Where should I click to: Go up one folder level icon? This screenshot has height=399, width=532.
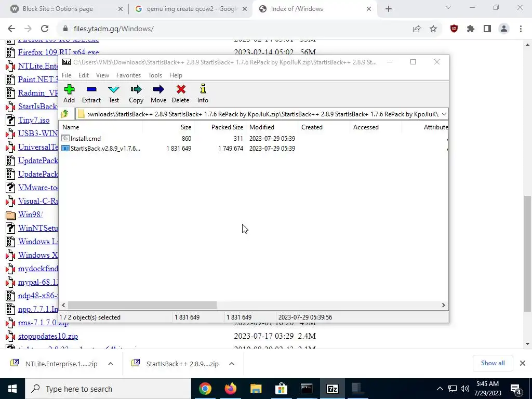click(65, 114)
